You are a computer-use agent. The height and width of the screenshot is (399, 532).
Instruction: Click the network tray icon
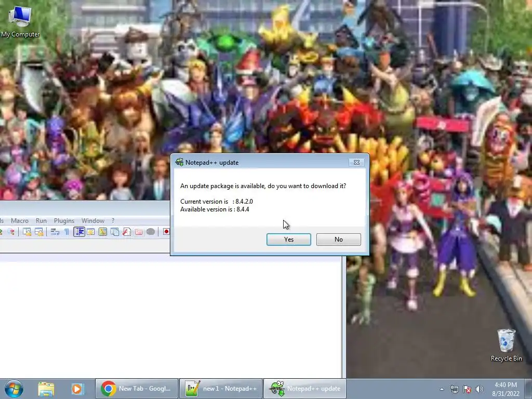[454, 389]
